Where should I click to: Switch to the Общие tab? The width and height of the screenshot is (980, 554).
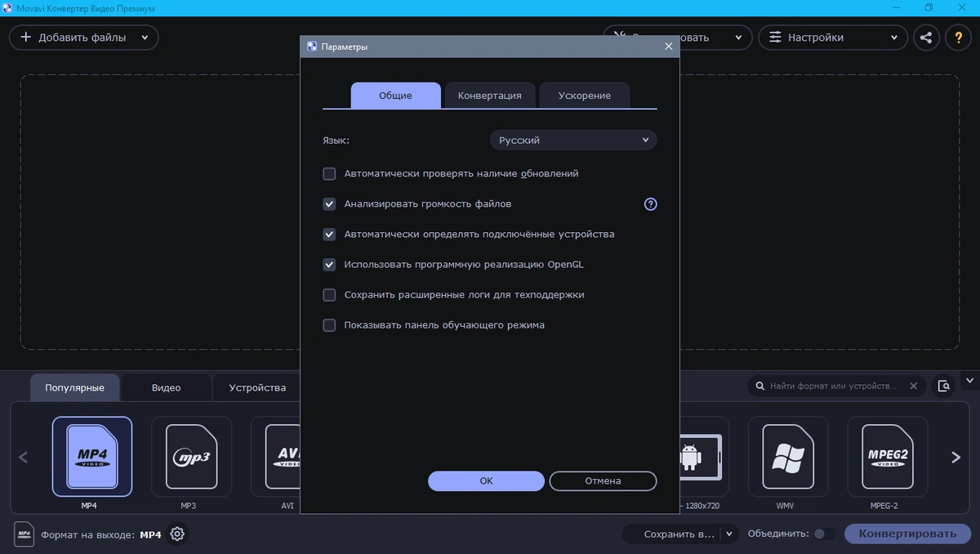[395, 96]
